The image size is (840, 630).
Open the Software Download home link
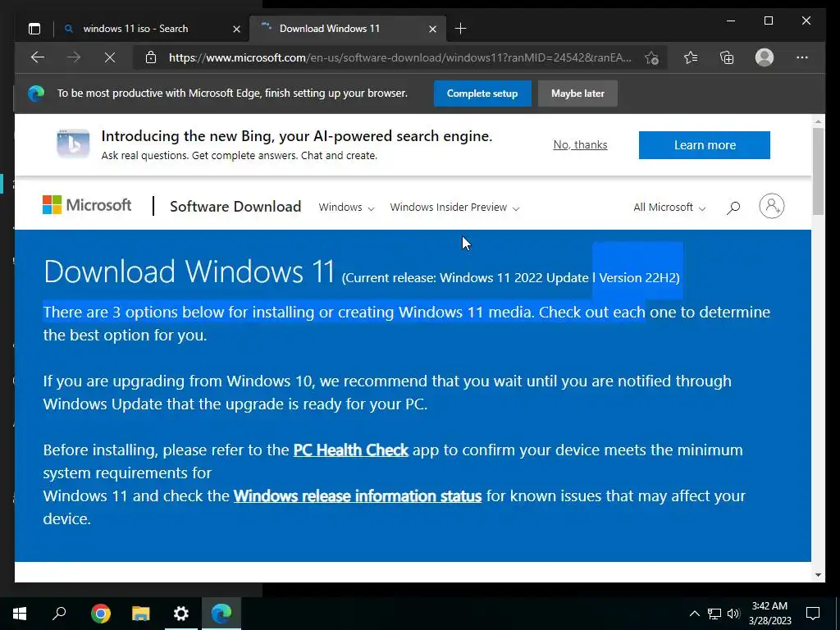point(235,206)
